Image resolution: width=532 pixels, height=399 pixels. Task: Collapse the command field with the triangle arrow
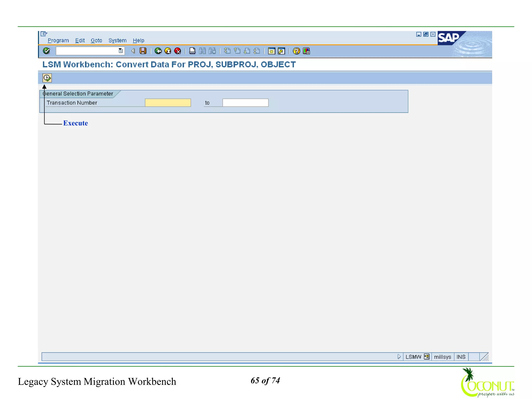[x=133, y=51]
